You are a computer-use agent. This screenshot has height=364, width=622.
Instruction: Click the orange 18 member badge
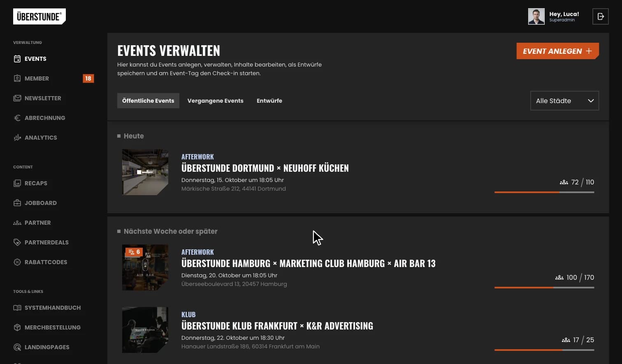88,78
